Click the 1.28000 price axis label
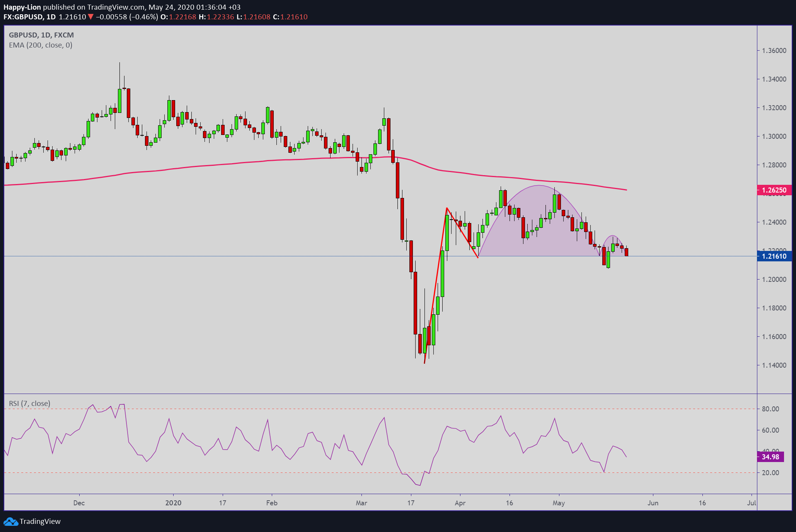Image resolution: width=796 pixels, height=532 pixels. [774, 165]
